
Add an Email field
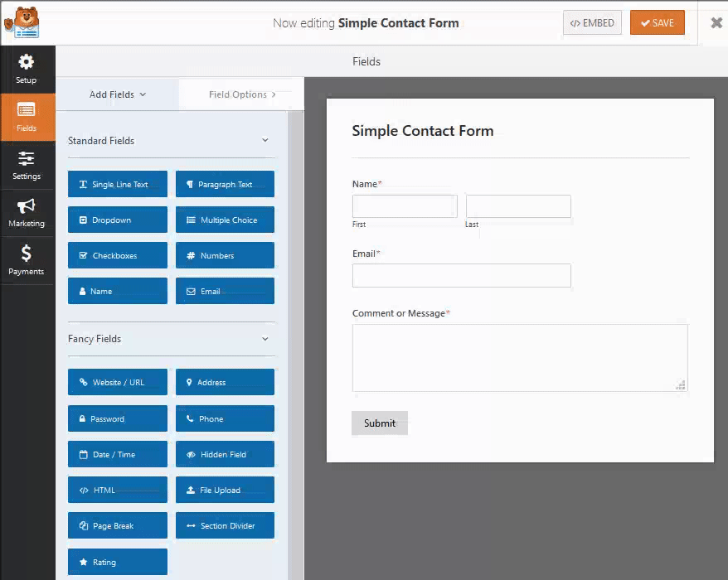pyautogui.click(x=225, y=291)
